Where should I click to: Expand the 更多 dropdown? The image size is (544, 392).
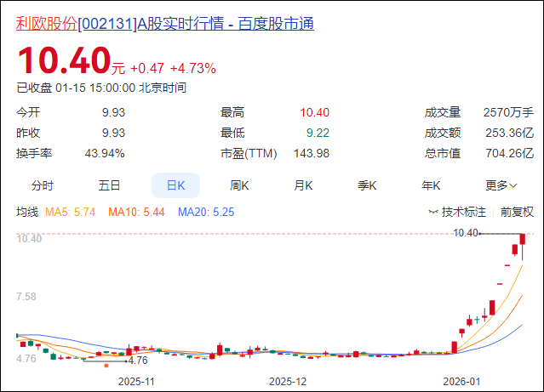pos(501,185)
